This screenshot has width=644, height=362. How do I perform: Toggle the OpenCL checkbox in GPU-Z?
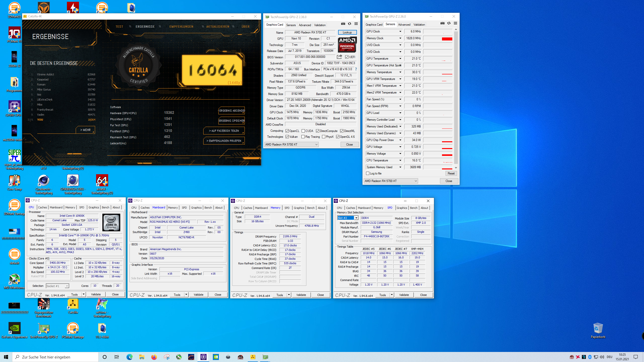287,131
